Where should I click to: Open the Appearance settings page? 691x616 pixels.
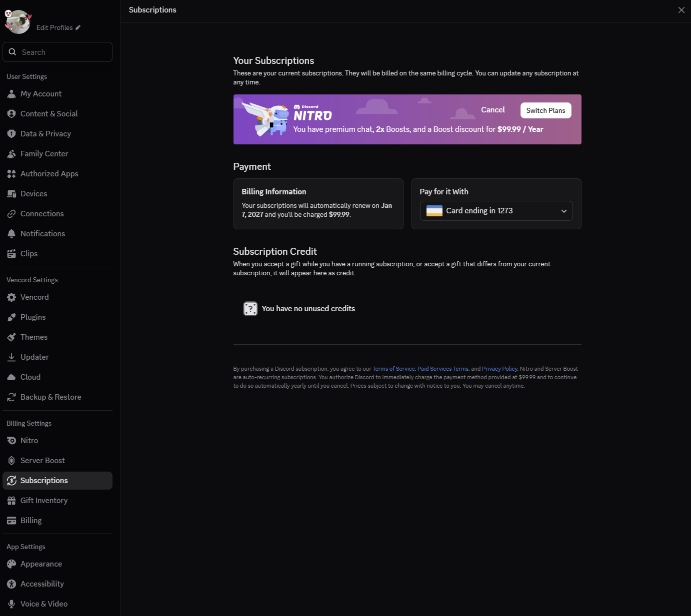pyautogui.click(x=41, y=564)
